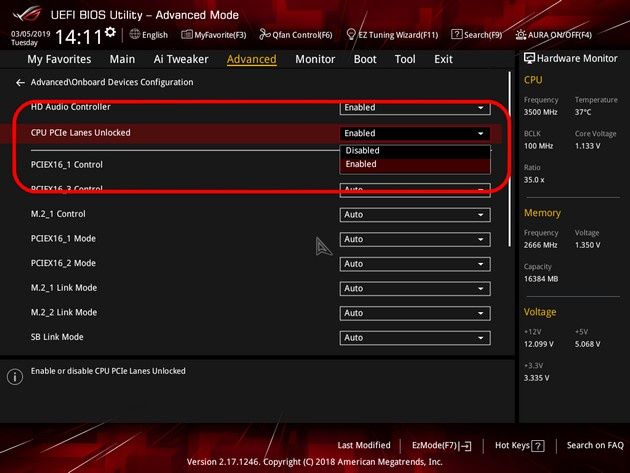Open the M.2_1 Link Mode dropdown
This screenshot has height=473, width=630.
pos(415,289)
